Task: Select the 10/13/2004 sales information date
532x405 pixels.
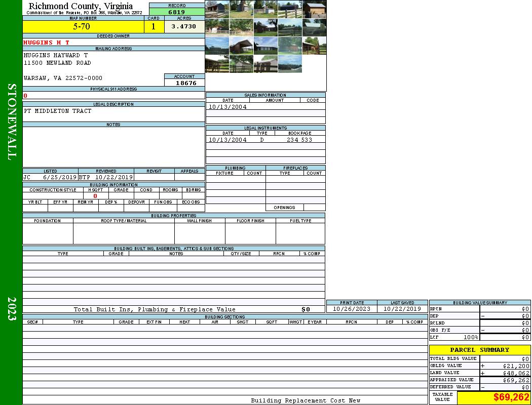Action: point(227,107)
